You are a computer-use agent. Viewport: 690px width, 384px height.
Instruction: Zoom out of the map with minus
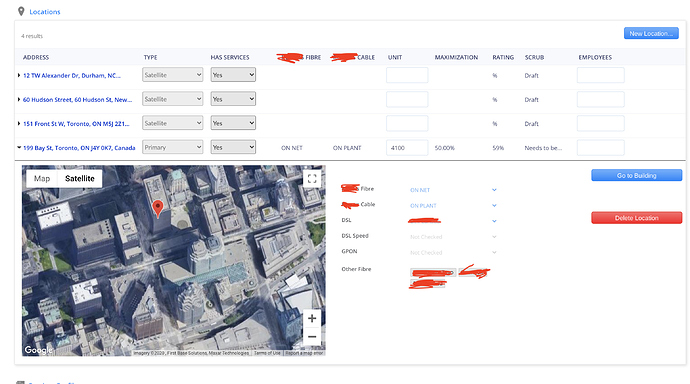point(312,337)
